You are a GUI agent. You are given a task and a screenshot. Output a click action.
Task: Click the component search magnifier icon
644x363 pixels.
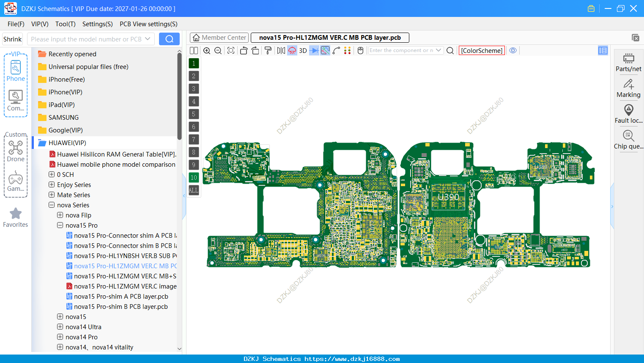pos(450,50)
